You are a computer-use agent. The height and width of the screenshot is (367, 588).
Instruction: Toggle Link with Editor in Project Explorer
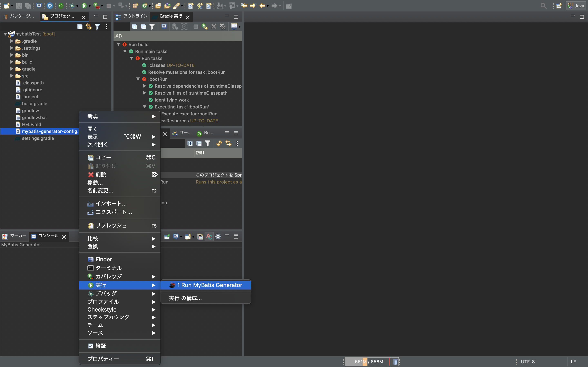tap(89, 27)
